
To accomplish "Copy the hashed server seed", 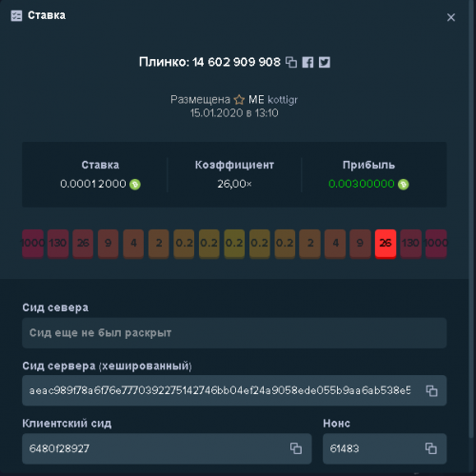I will pos(431,390).
